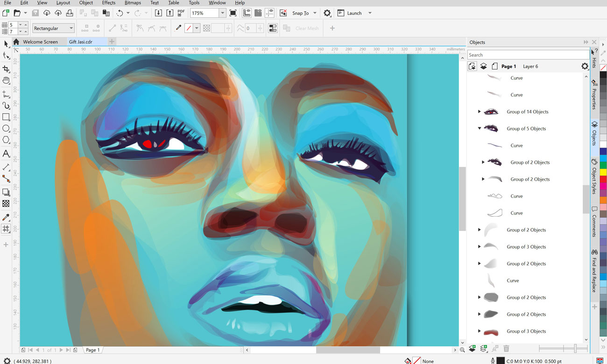Open the zoom level 175% dropdown
The image size is (607, 364).
[222, 13]
